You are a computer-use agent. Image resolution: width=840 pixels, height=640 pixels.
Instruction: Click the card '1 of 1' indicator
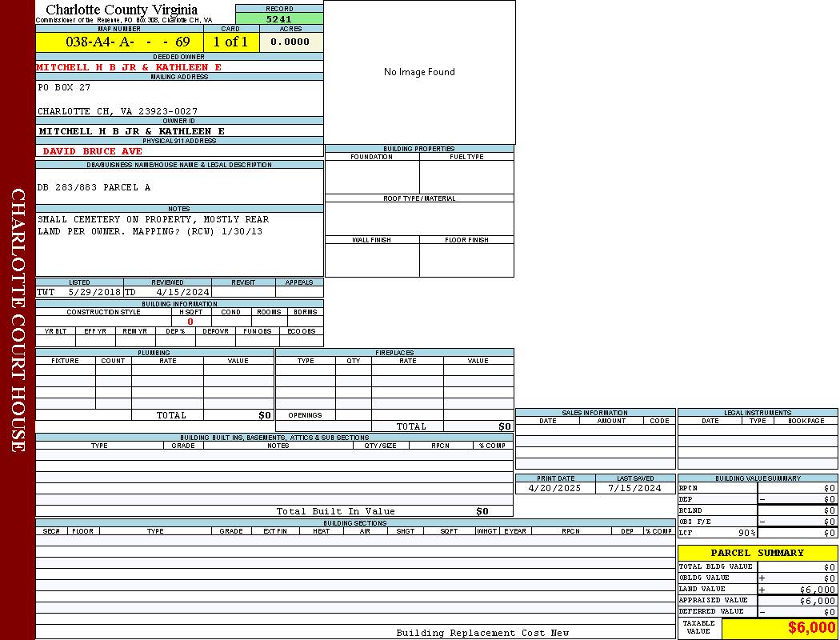[230, 42]
